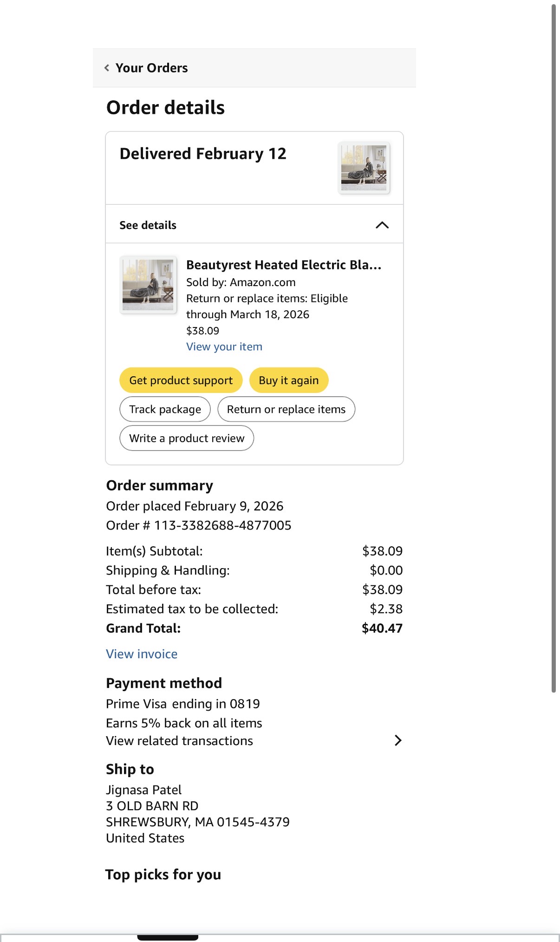Open View related transactions row
Screen dimensions: 560x942
coord(254,740)
